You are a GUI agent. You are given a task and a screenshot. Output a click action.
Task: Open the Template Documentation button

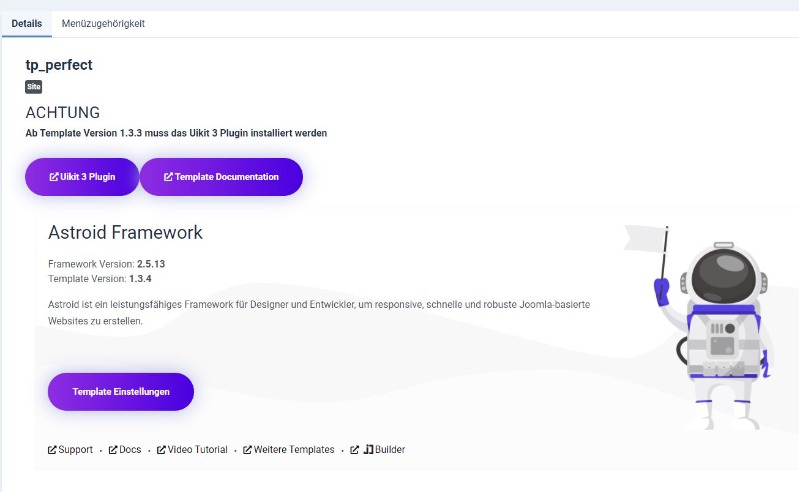click(x=221, y=177)
